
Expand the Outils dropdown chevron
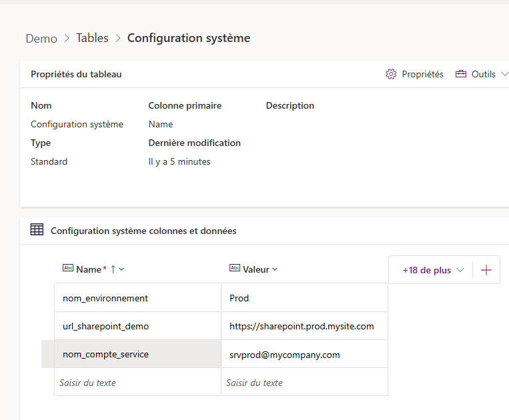click(504, 74)
